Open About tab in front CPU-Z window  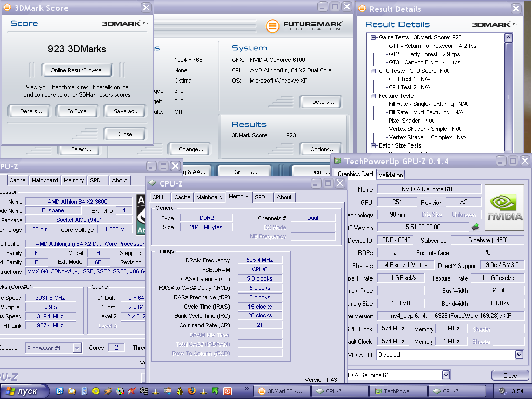coord(284,197)
